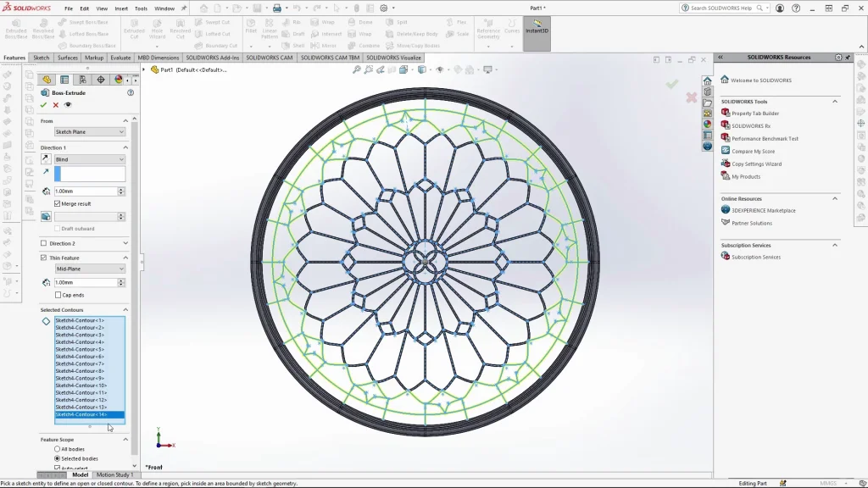Uncheck the Merge result checkbox
The height and width of the screenshot is (488, 868).
[58, 203]
